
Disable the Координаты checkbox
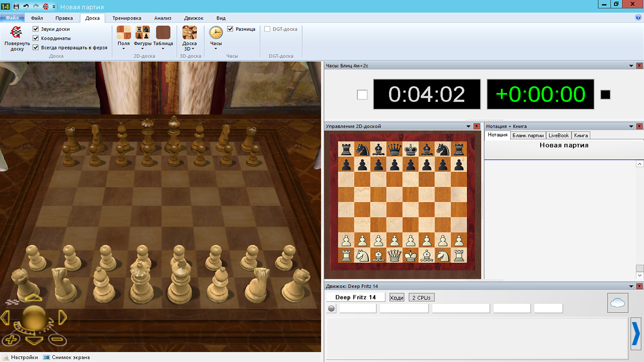36,38
